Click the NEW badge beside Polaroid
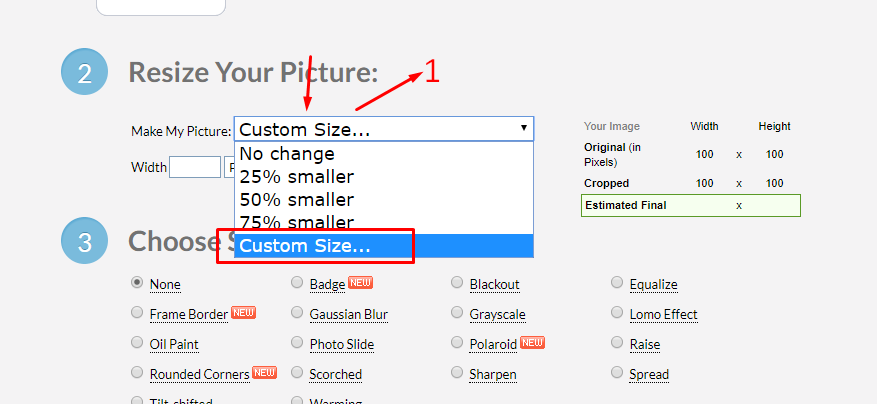This screenshot has height=404, width=877. [532, 343]
